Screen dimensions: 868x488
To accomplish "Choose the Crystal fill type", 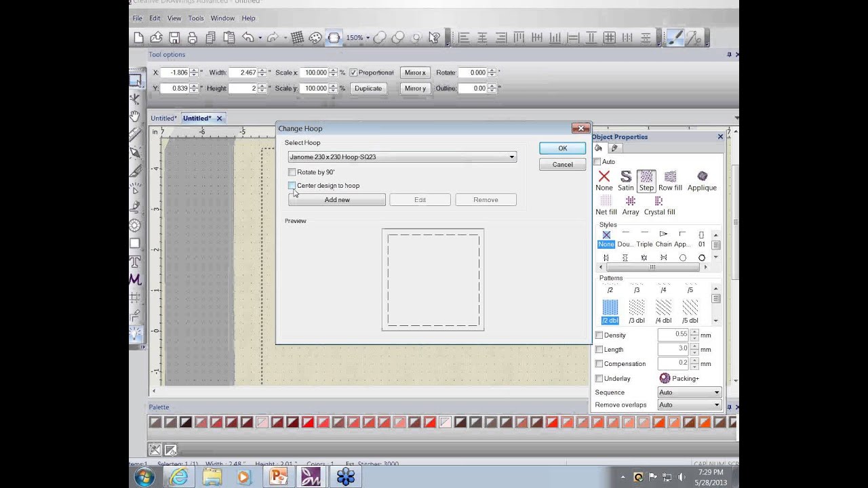I will click(x=659, y=205).
